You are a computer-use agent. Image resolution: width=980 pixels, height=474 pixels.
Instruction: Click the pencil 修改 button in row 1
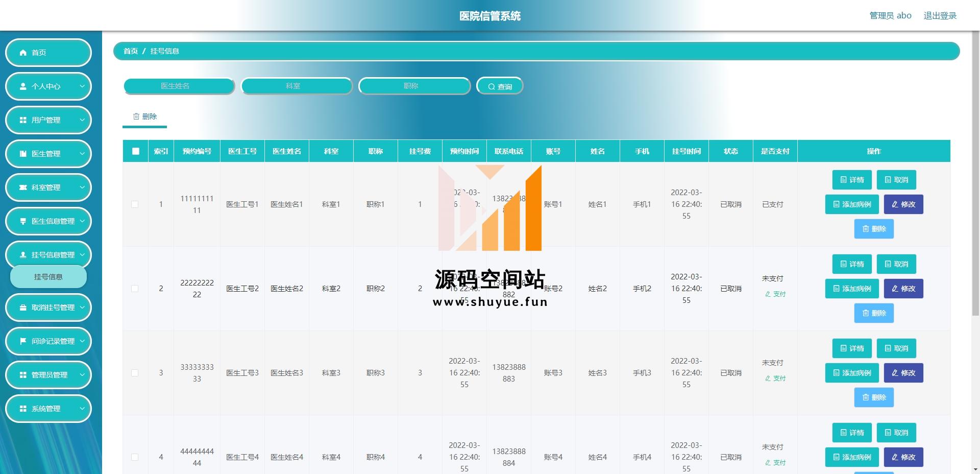[903, 204]
